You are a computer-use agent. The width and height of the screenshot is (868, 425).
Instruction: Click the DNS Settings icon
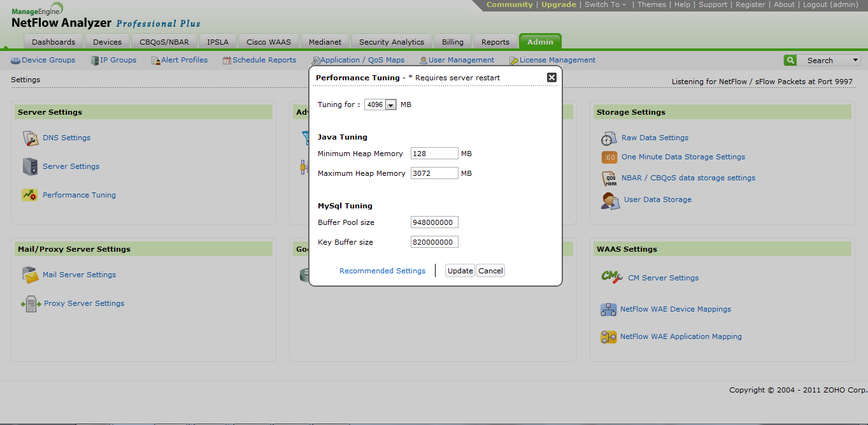pos(31,138)
